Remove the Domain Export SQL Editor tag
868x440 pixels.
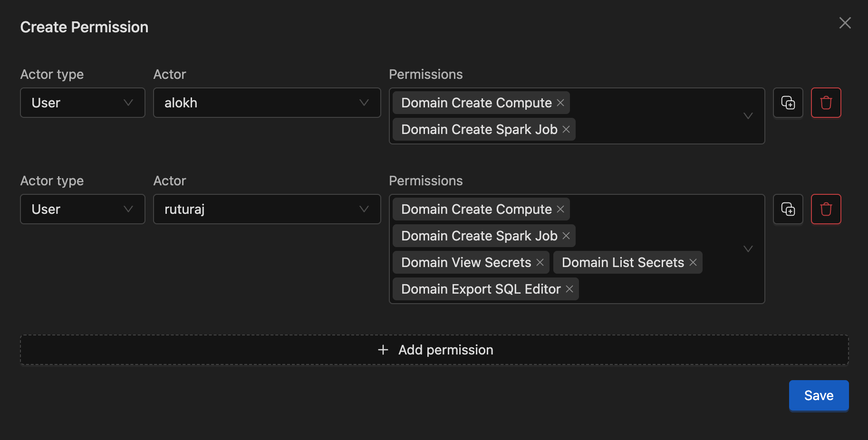point(570,289)
